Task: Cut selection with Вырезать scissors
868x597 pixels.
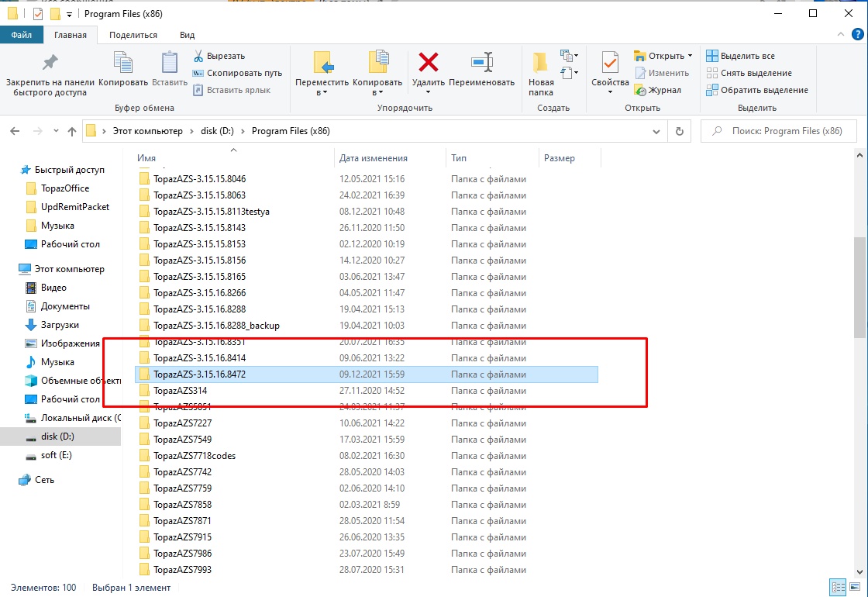Action: click(219, 56)
